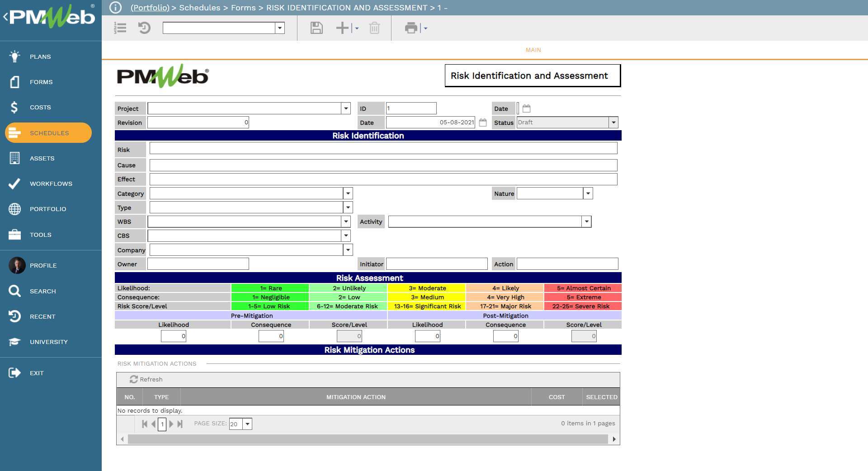The height and width of the screenshot is (471, 868).
Task: Open the Status dropdown showing Draft
Action: pos(613,122)
